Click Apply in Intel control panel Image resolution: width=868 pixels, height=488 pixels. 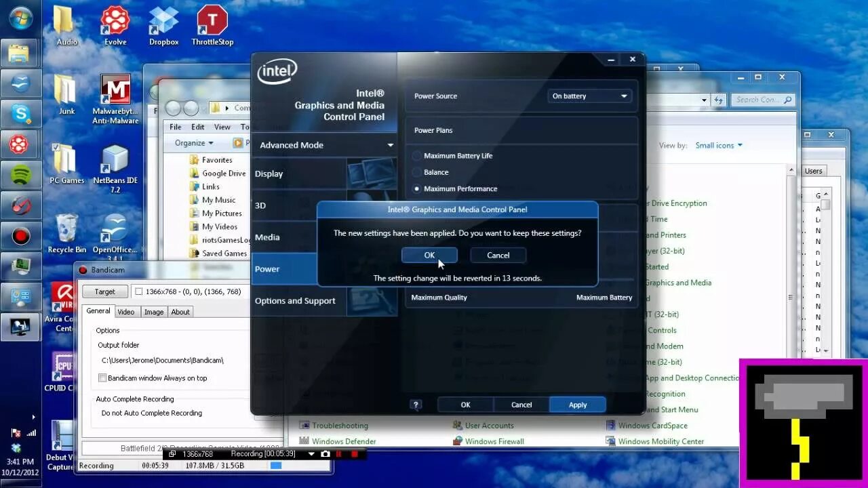click(578, 405)
